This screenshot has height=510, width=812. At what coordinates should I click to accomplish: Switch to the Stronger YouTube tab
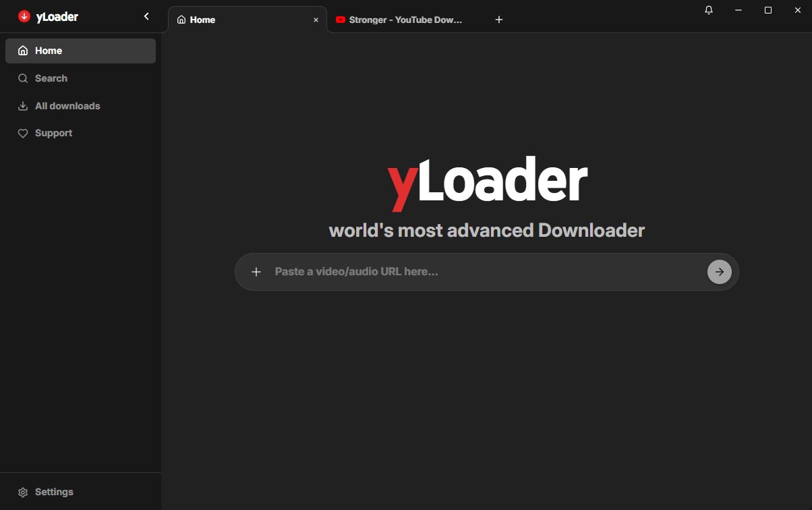[405, 20]
